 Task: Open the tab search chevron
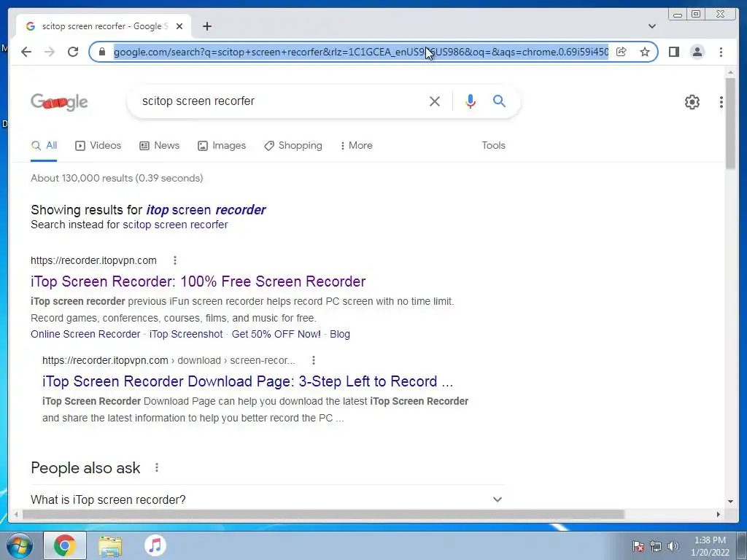click(x=651, y=26)
